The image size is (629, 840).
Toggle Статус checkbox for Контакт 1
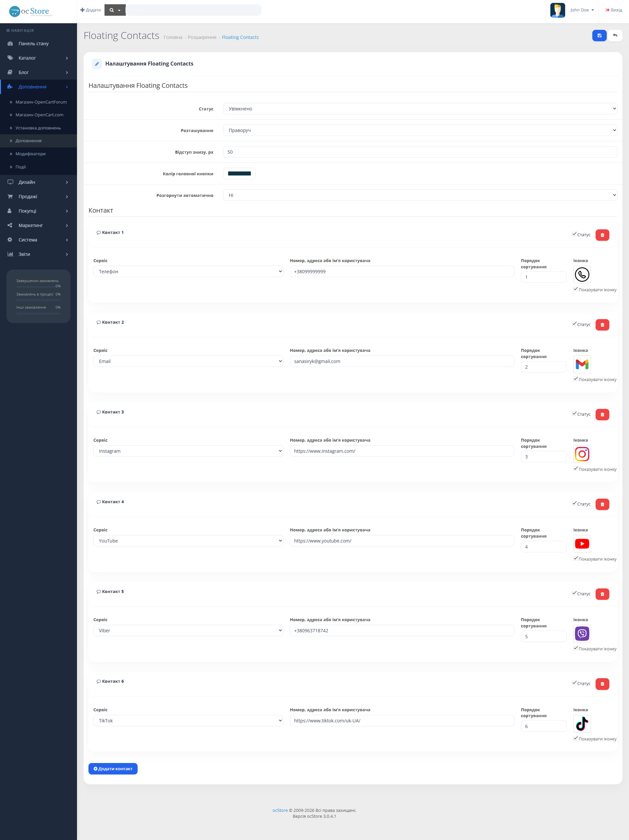[574, 234]
